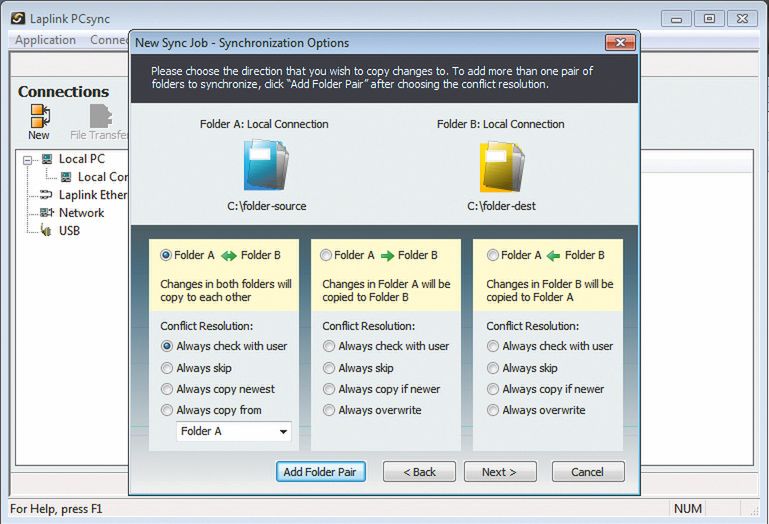The width and height of the screenshot is (769, 524).
Task: Click the Connections panel heading
Action: point(63,92)
